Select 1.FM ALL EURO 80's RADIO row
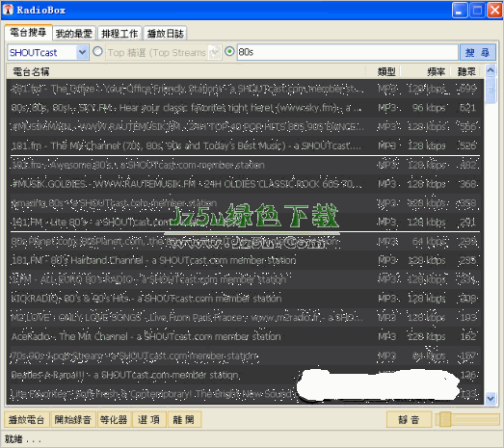The image size is (504, 448). pos(245,279)
